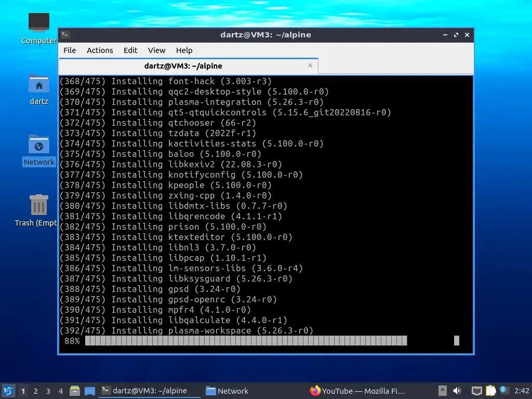Open the Edit menu

[x=130, y=50]
